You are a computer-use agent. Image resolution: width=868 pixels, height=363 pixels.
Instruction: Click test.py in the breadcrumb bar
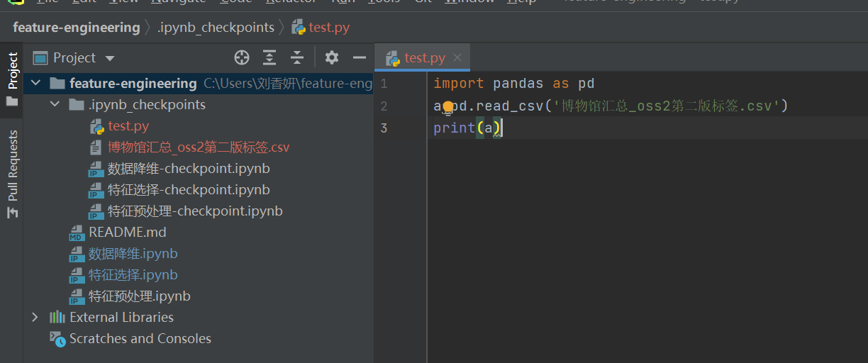tap(321, 28)
